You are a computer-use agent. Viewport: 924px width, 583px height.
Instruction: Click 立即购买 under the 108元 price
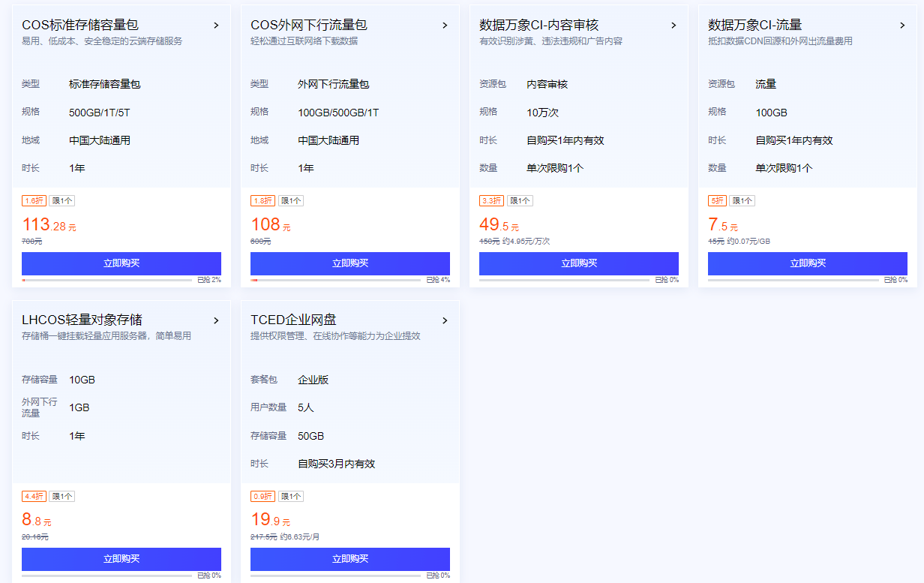click(350, 263)
